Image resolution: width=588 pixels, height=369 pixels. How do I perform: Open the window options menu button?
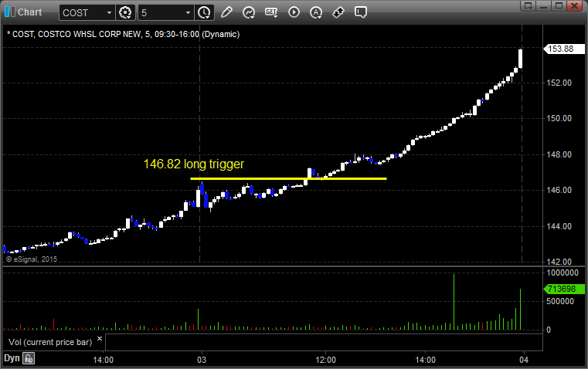tap(529, 5)
